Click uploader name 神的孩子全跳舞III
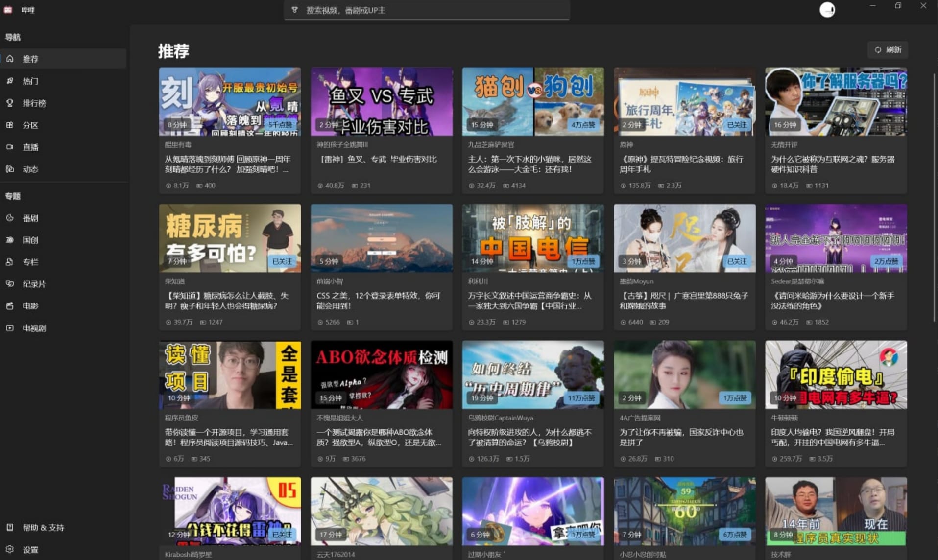 tap(342, 145)
